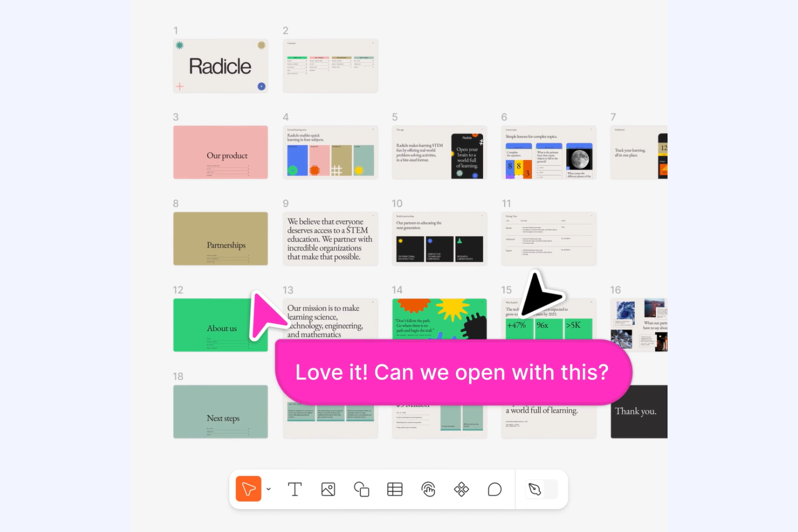This screenshot has height=532, width=798.
Task: Click the slide number label 14
Action: pos(397,290)
